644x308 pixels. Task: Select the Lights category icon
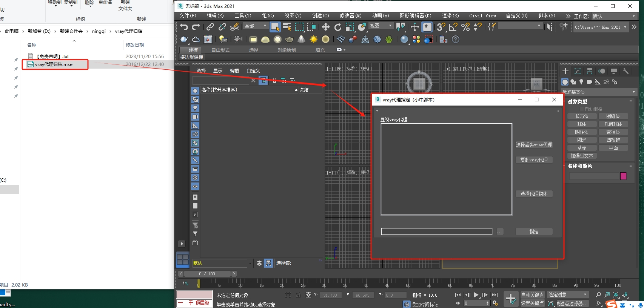tap(581, 82)
